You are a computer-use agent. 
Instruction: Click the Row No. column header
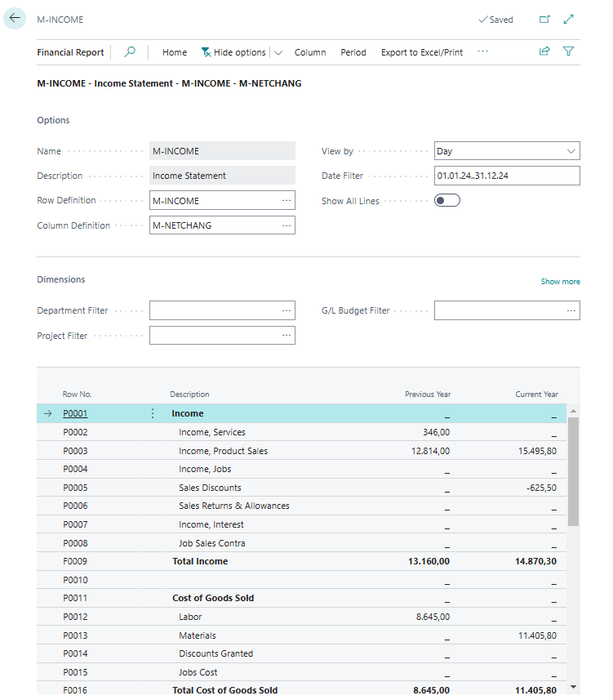(x=77, y=395)
